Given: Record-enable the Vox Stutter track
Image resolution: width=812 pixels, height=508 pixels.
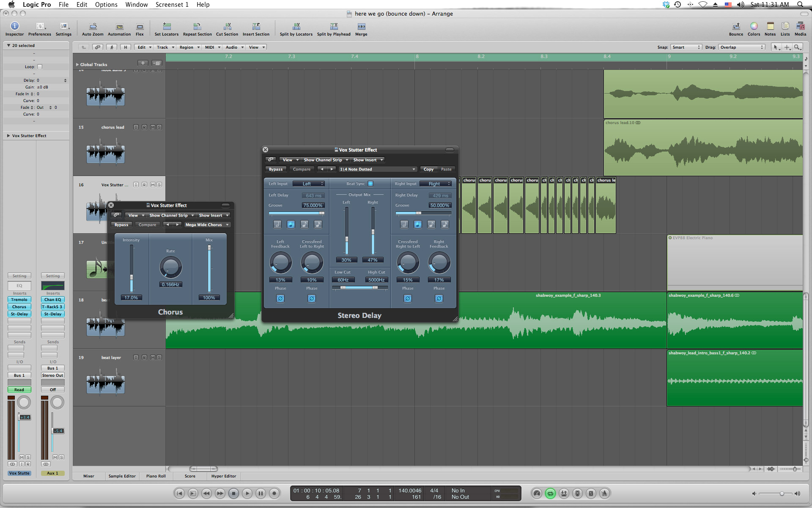Looking at the screenshot, I should pos(144,185).
